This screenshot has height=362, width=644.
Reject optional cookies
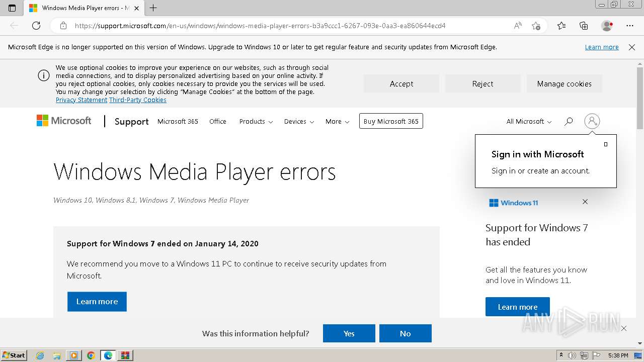coord(483,83)
